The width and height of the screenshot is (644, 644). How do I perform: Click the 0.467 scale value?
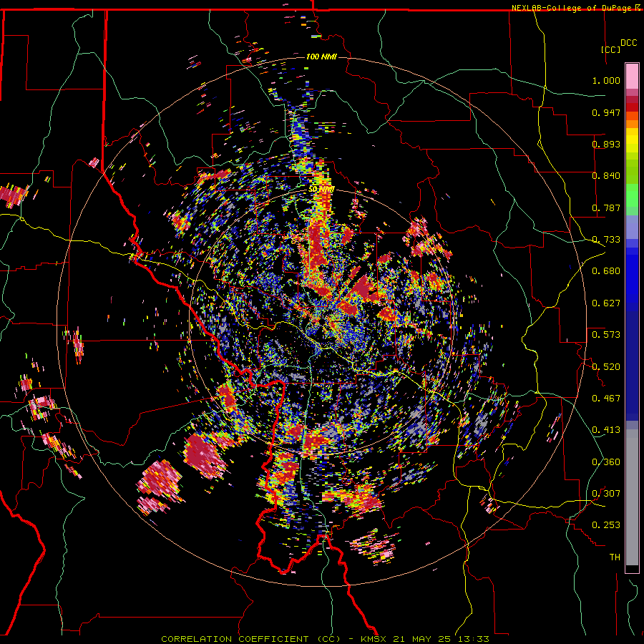pos(606,399)
